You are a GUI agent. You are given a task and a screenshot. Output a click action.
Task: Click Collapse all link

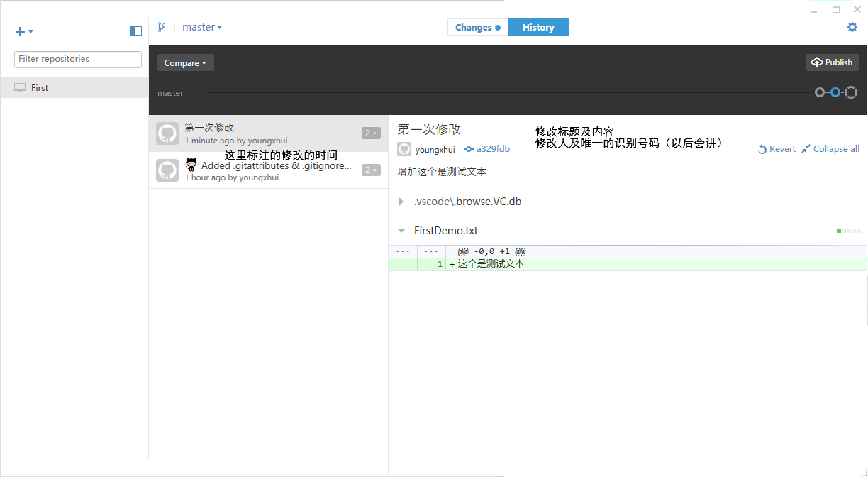point(830,149)
